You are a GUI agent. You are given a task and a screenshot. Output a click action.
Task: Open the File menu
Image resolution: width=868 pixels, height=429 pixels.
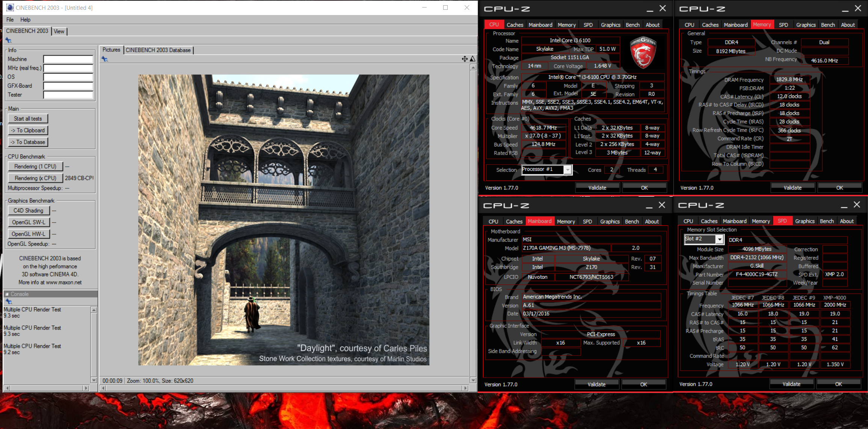point(10,20)
